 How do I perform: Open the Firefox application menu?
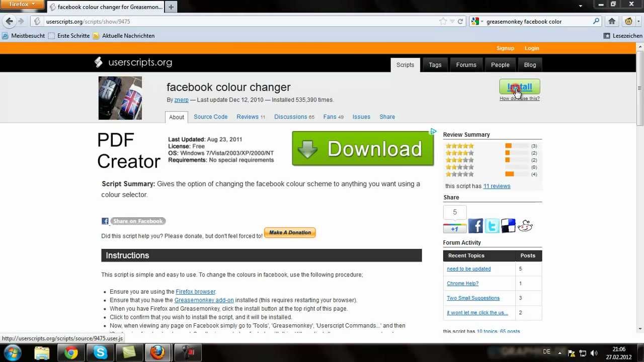23,4
